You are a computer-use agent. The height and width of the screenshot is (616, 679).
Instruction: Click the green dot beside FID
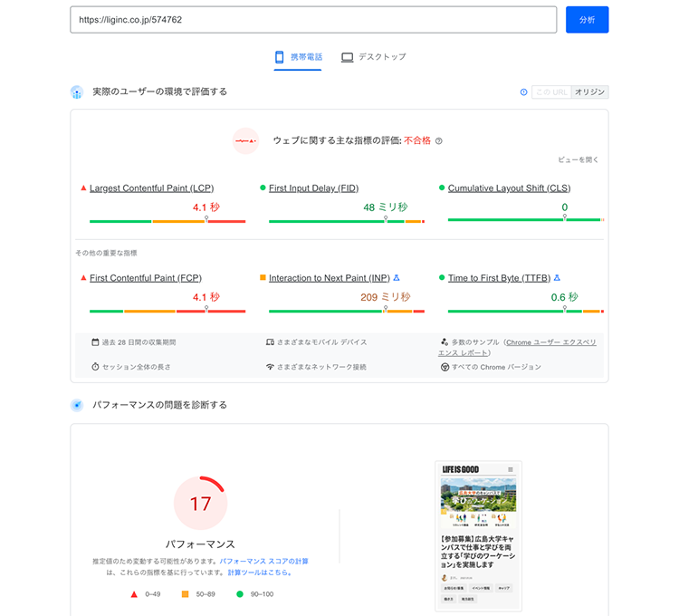pyautogui.click(x=263, y=188)
